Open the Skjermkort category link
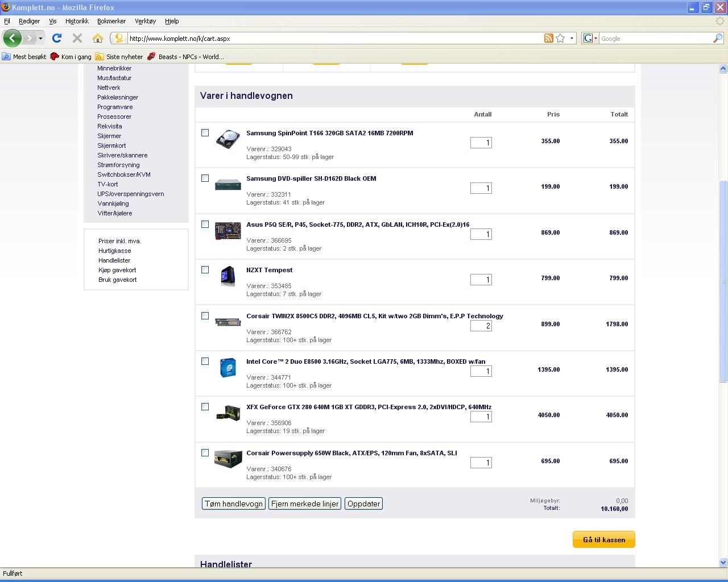This screenshot has height=582, width=728. [x=111, y=145]
